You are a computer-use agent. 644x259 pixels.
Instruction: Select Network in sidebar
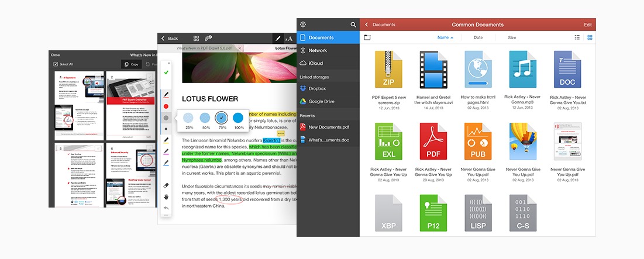[x=328, y=50]
